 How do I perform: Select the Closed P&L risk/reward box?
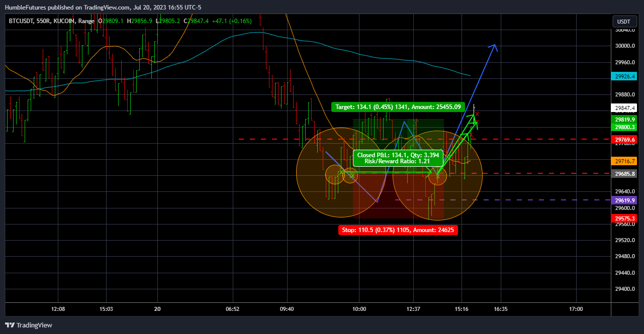tap(398, 158)
